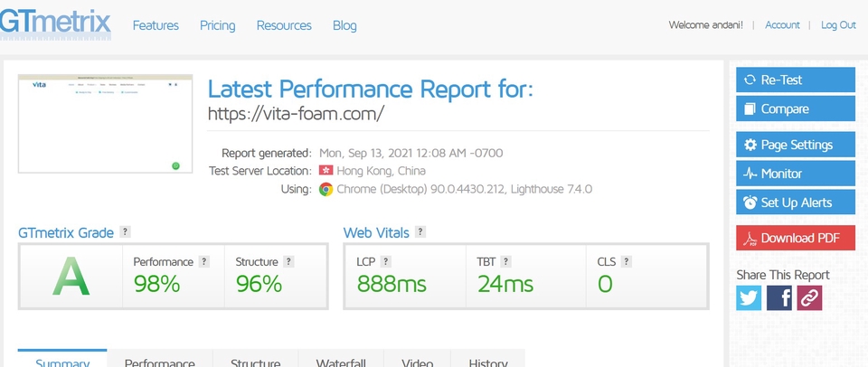Open the Resources menu link
This screenshot has height=367, width=868.
point(284,25)
